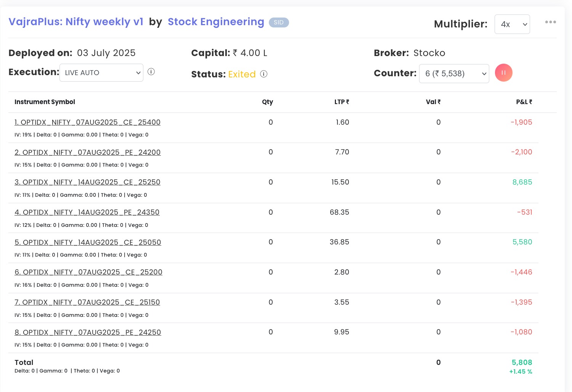This screenshot has height=392, width=572.
Task: Open the VajraPlus: Nifty weekly v1 strategy link
Action: (76, 22)
